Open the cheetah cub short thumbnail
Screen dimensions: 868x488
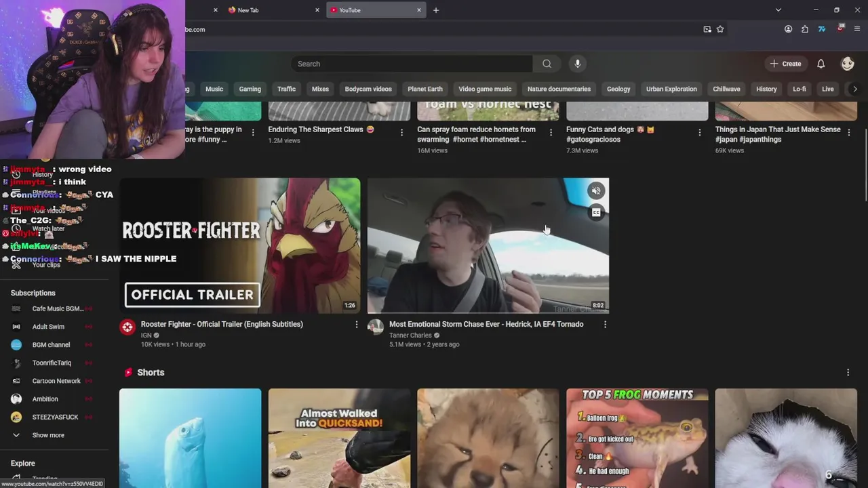(488, 438)
